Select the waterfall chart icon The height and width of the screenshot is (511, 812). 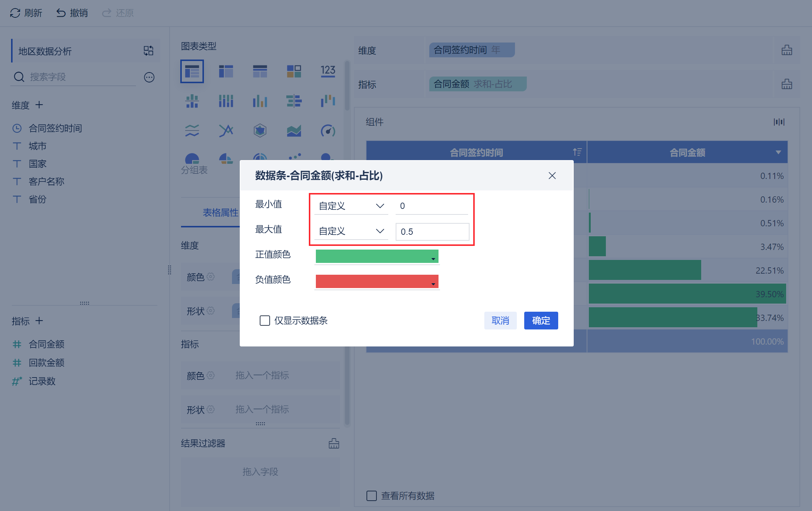328,101
